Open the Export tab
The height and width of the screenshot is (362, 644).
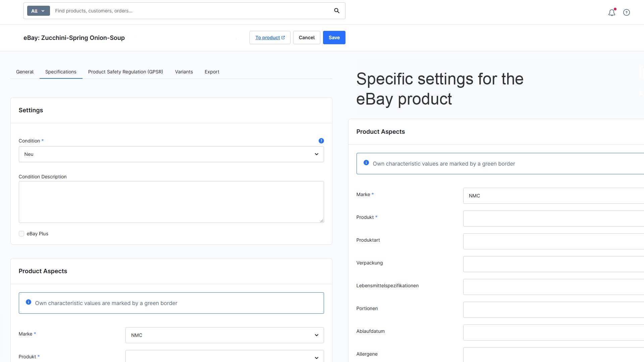pos(212,72)
